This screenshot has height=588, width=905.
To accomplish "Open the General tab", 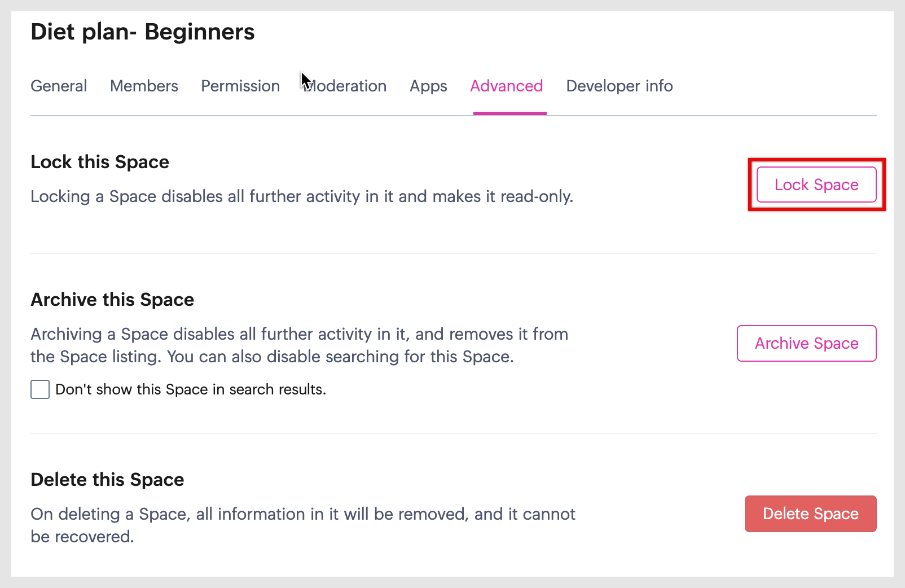I will [59, 86].
